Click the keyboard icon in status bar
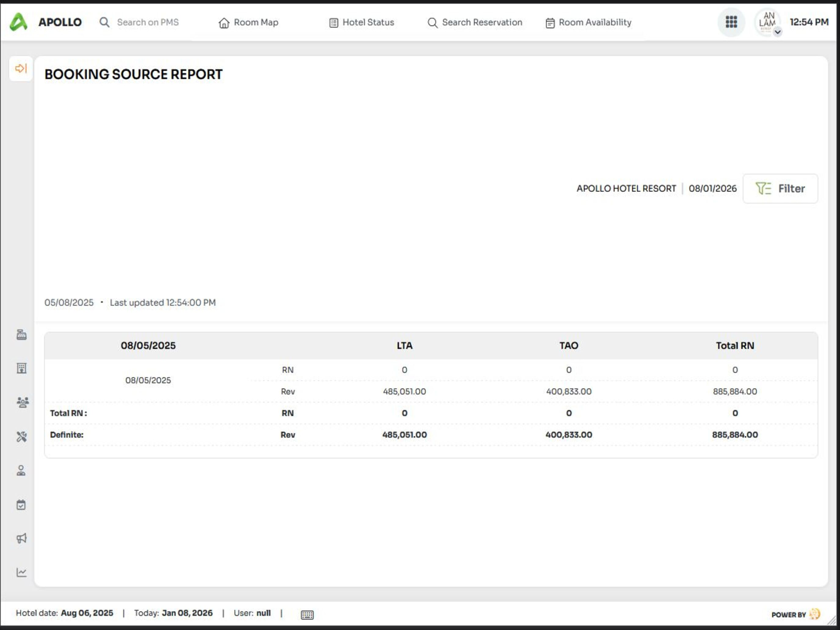The image size is (840, 630). pos(307,614)
